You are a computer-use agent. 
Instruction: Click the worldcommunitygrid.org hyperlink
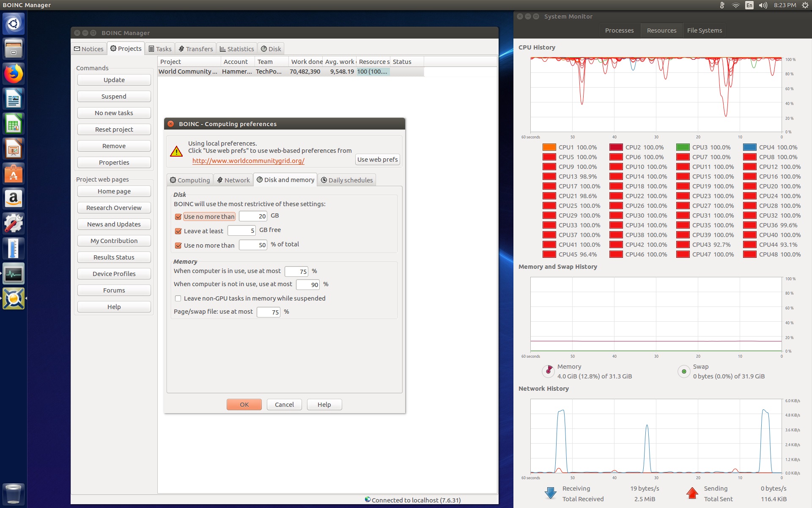(248, 160)
